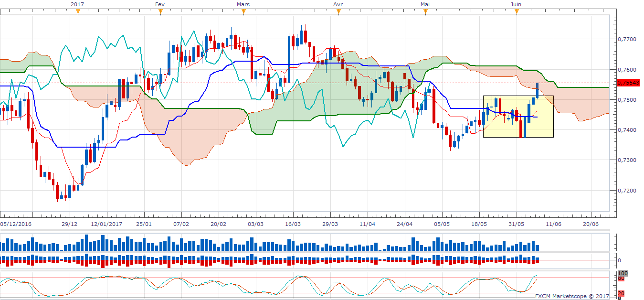The height and width of the screenshot is (300, 644).
Task: Click the Mai month label
Action: coord(425,4)
